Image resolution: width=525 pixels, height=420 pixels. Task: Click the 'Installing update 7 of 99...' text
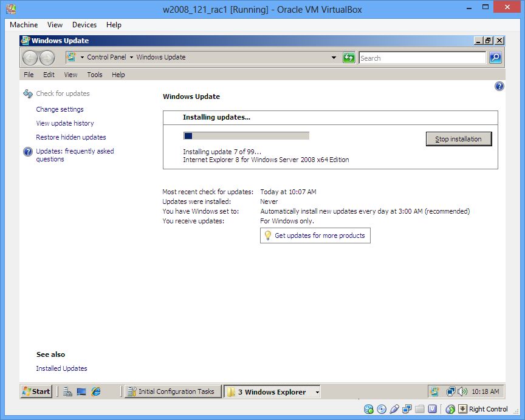222,152
